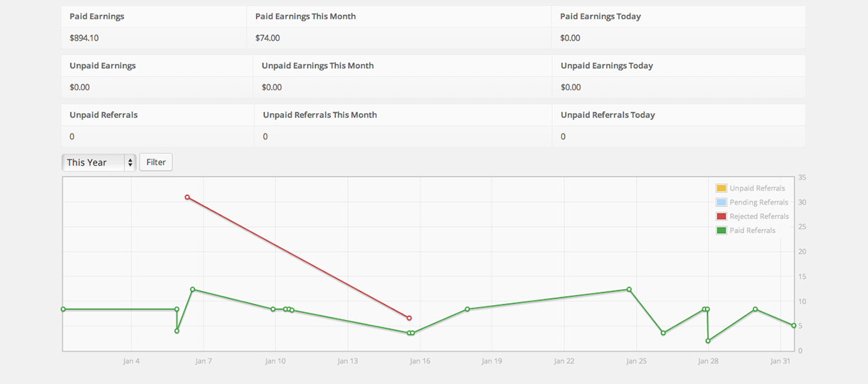This screenshot has width=868, height=384.
Task: Click the yellow Unpaid Referrals legend swatch
Action: coord(721,188)
